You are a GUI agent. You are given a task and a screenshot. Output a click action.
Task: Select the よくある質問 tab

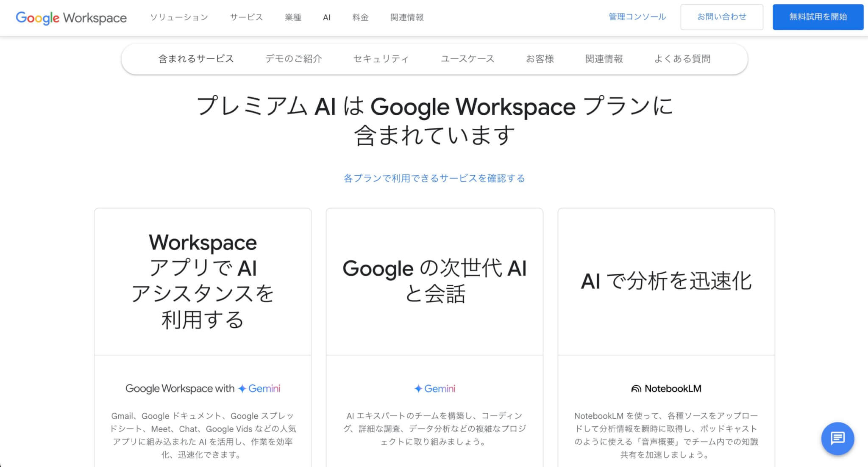[682, 59]
